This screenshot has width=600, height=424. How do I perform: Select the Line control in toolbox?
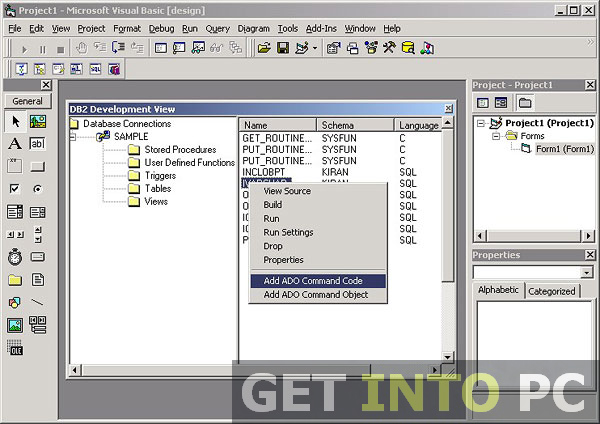coord(38,302)
